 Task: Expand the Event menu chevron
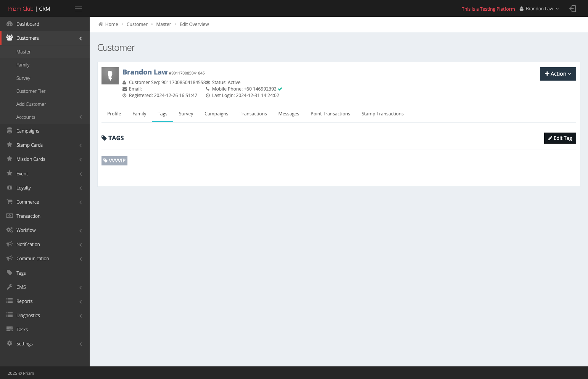click(x=81, y=174)
